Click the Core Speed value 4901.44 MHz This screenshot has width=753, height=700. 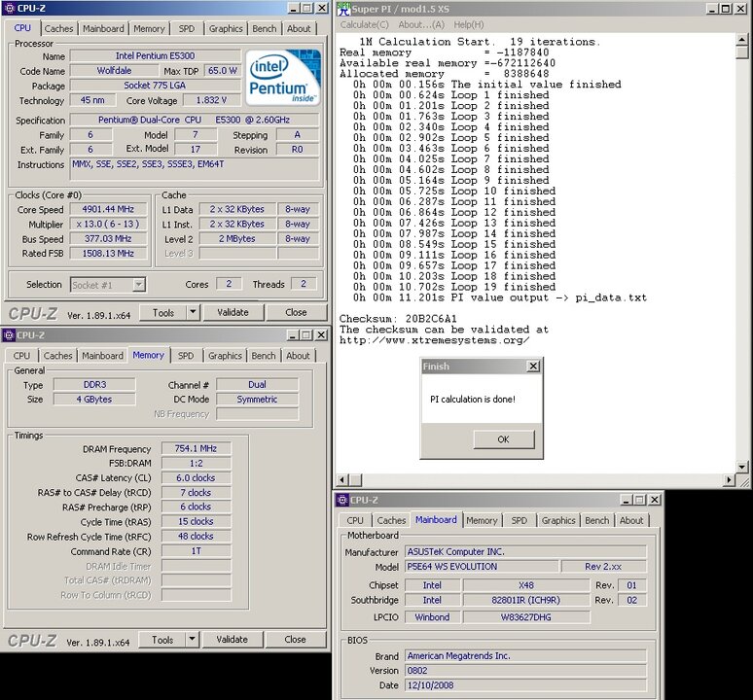pos(108,209)
